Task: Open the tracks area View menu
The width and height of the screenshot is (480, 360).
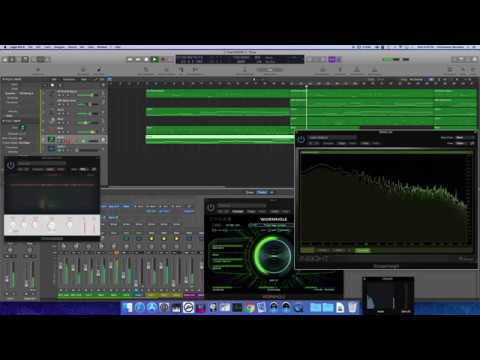Action: coord(84,79)
